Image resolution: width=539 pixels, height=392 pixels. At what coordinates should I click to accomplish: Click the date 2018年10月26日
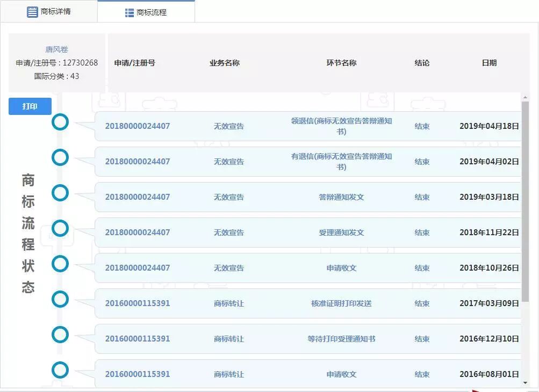489,267
